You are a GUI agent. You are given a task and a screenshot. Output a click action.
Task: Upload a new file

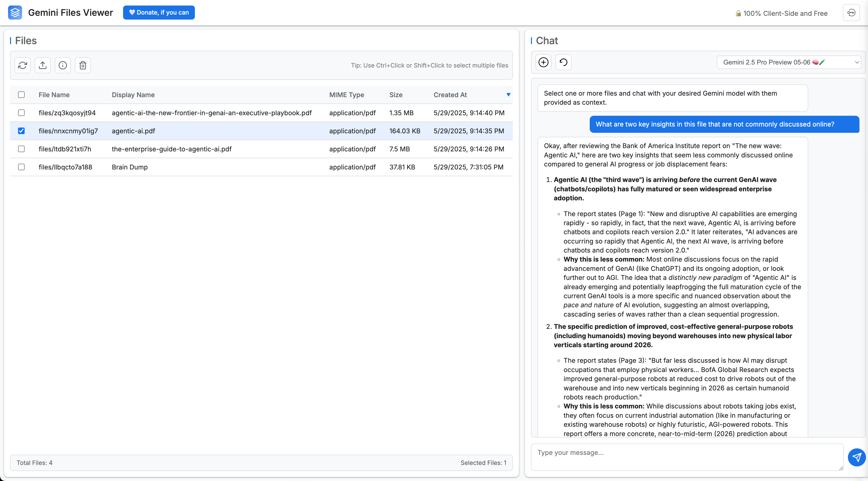[42, 65]
